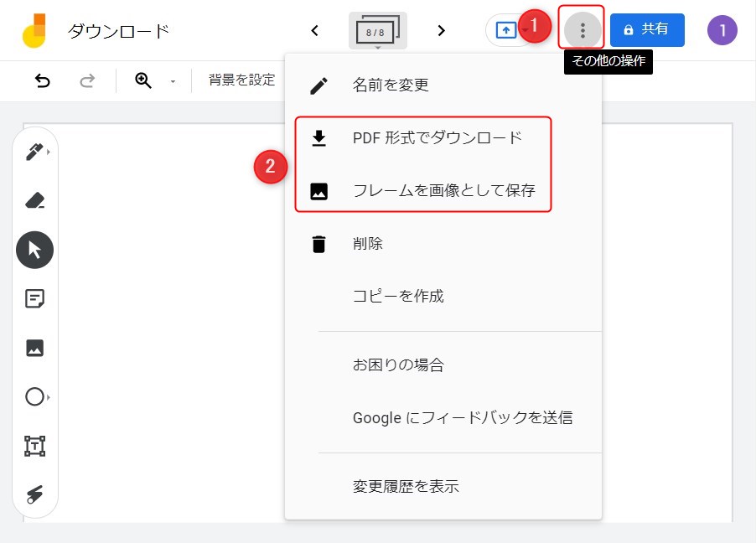Click 背景を設定 to set background

(x=242, y=80)
